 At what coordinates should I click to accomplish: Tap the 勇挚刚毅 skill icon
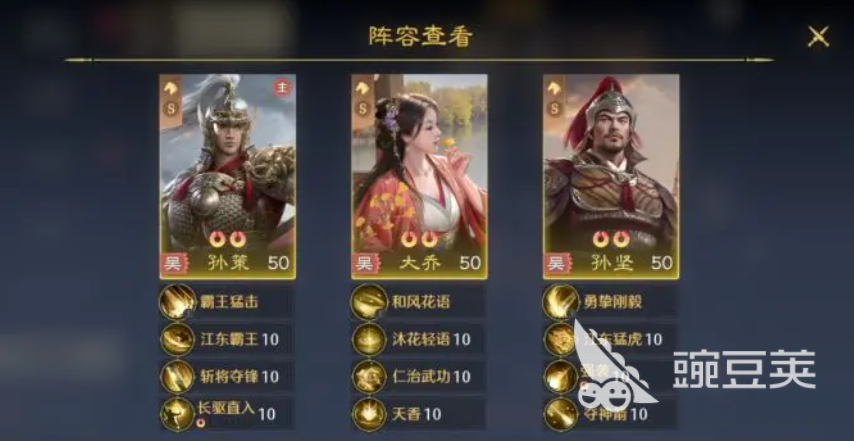[561, 302]
